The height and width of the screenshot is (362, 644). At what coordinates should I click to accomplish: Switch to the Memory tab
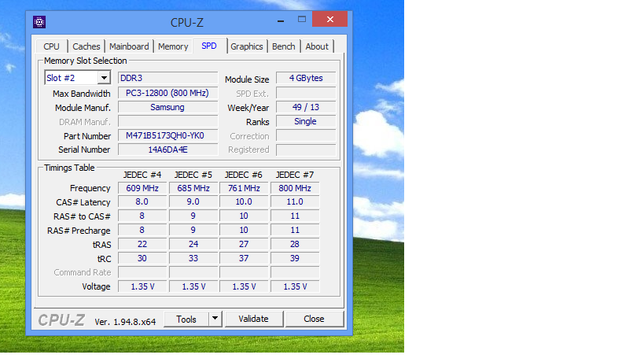pyautogui.click(x=173, y=46)
